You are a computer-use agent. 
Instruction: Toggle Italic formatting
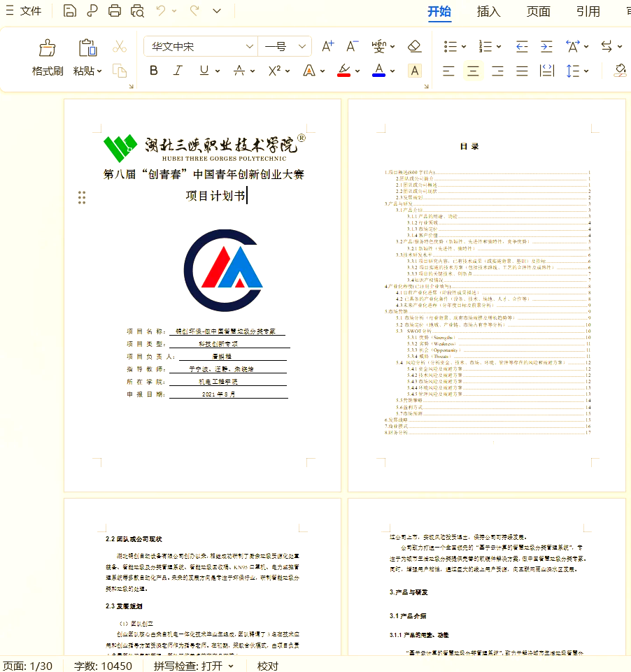point(178,71)
